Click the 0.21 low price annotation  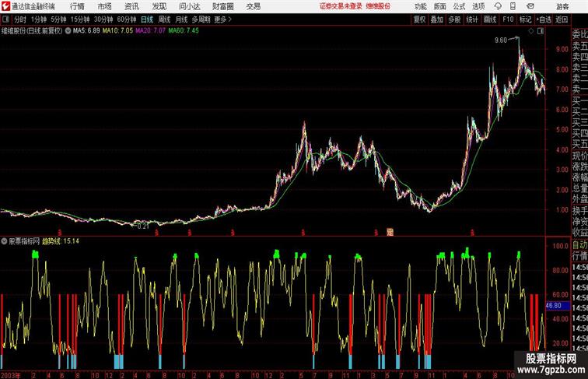click(x=143, y=226)
